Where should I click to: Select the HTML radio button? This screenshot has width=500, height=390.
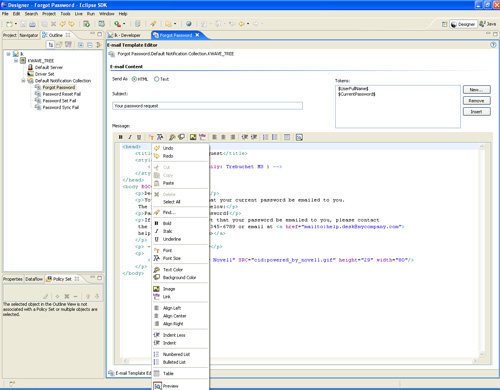point(134,79)
